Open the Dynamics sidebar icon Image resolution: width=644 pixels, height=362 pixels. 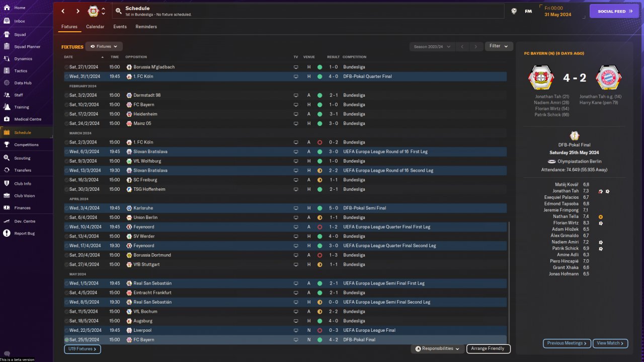[x=7, y=58]
